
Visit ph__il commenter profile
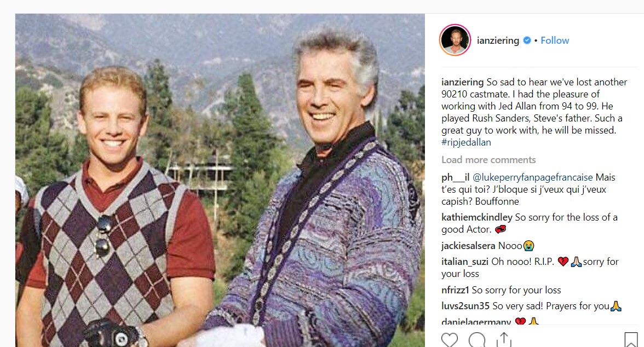456,177
